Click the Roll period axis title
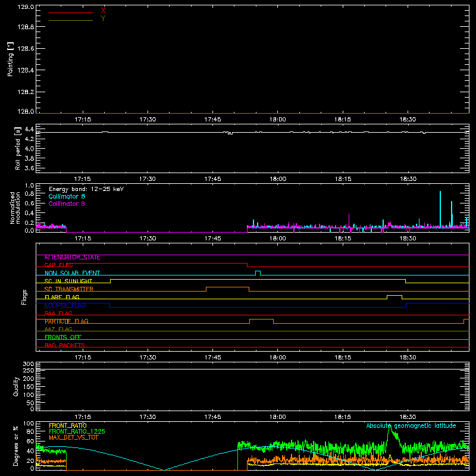Image resolution: width=476 pixels, height=476 pixels. click(x=18, y=148)
